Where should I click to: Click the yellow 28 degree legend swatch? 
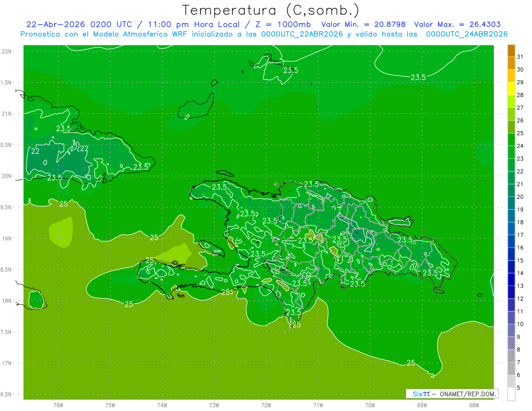point(511,89)
